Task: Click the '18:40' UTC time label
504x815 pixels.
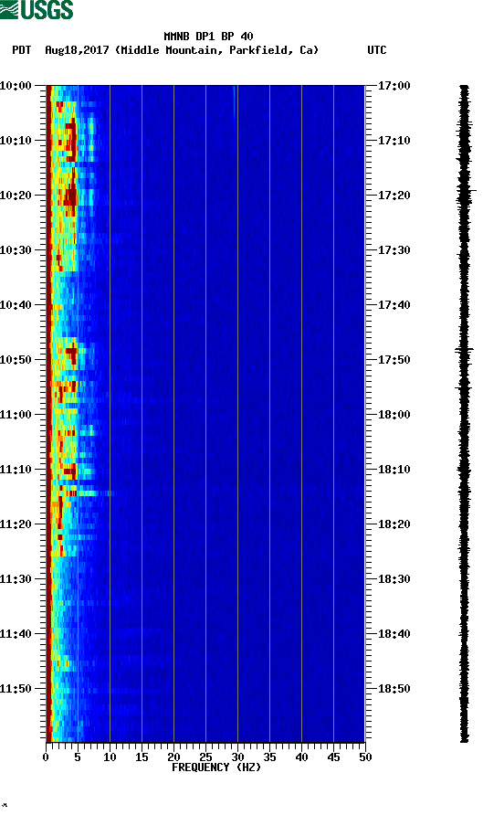Action: click(394, 633)
